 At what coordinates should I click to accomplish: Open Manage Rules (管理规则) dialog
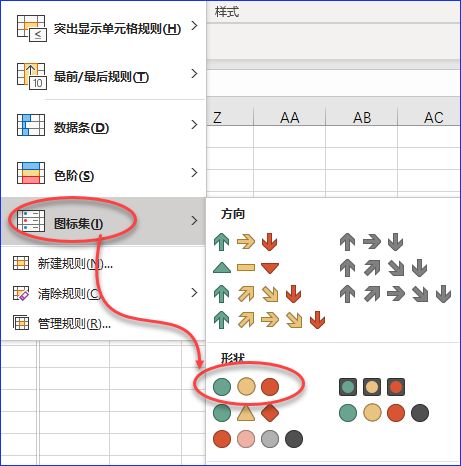[x=103, y=323]
